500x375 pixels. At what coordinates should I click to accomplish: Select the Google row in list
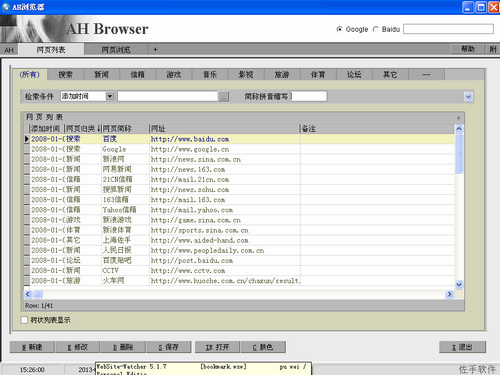(x=239, y=149)
